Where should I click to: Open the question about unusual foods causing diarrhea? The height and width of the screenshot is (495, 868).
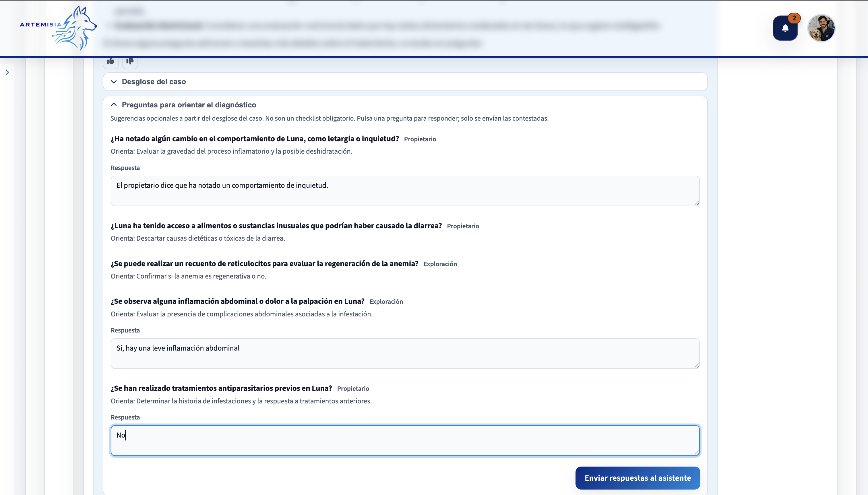coord(276,226)
